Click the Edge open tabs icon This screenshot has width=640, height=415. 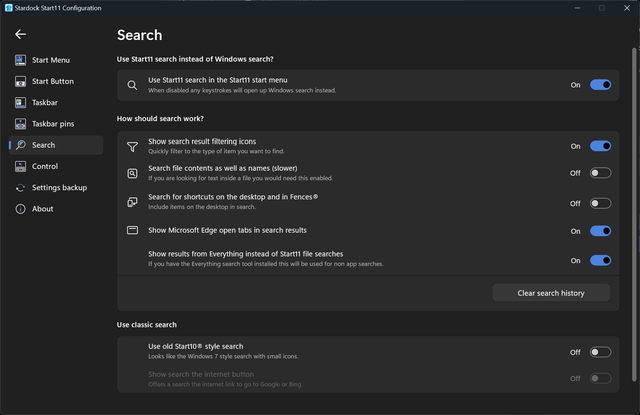point(132,230)
